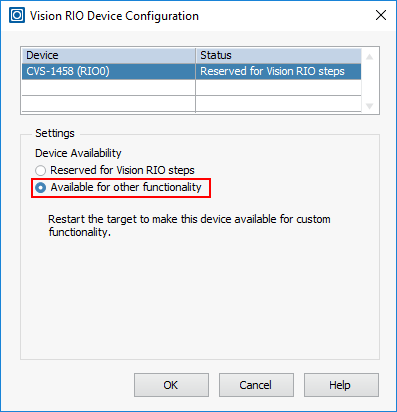Viewport: 397px width, 412px height.
Task: Click the empty second row Status cell
Action: point(278,88)
